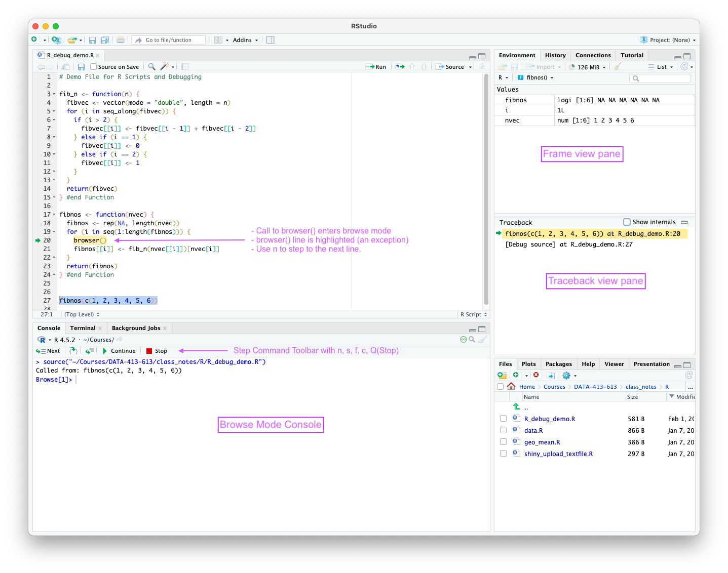
Task: Execute the Next step debug command
Action: pyautogui.click(x=48, y=350)
